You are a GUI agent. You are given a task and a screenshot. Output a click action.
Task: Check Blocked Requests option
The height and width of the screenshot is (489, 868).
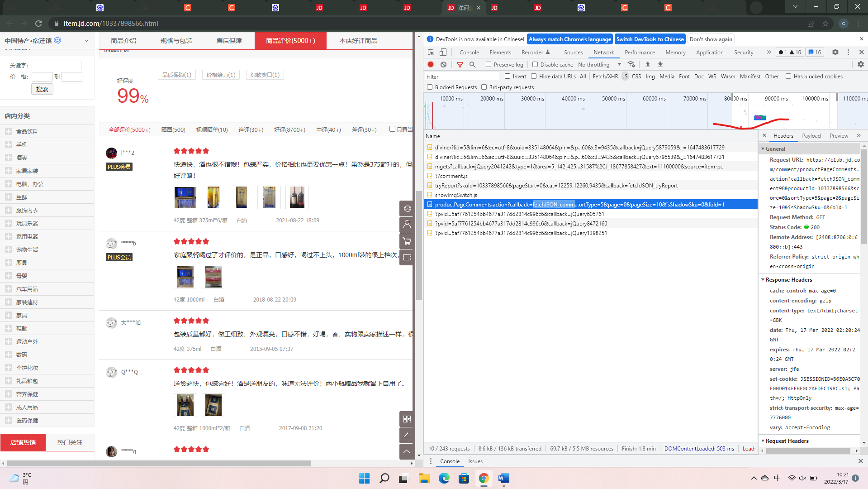430,87
